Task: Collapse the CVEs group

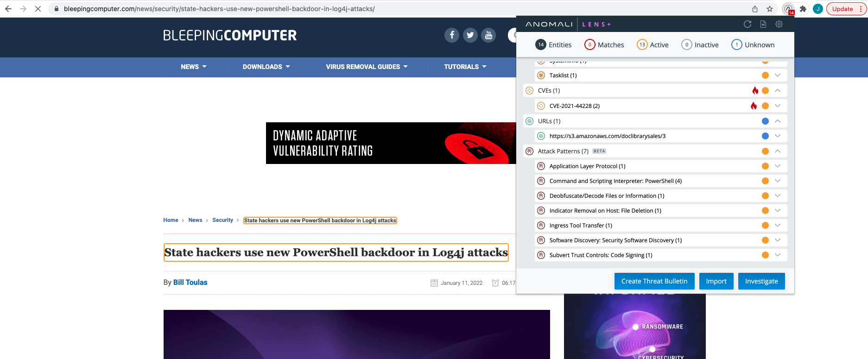Action: [778, 90]
